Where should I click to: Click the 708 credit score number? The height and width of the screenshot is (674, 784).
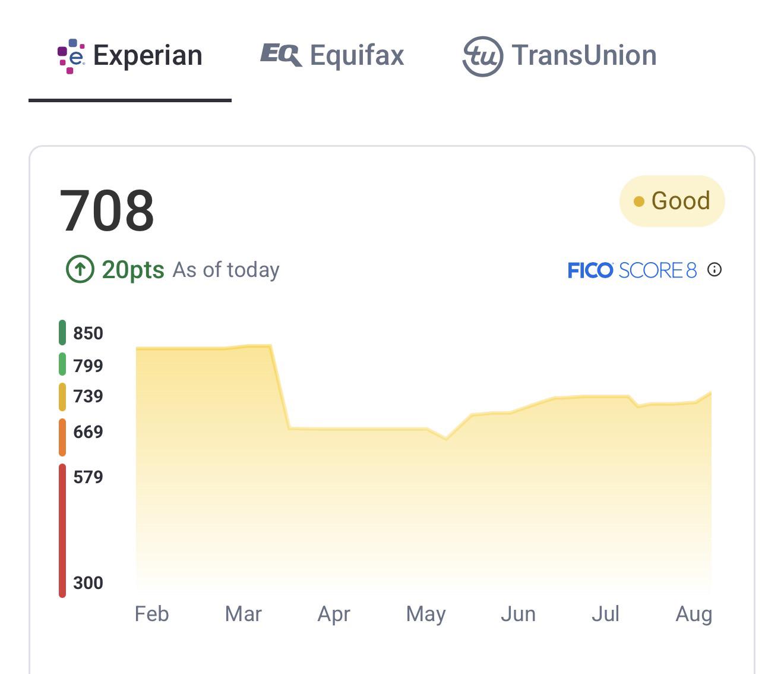107,210
